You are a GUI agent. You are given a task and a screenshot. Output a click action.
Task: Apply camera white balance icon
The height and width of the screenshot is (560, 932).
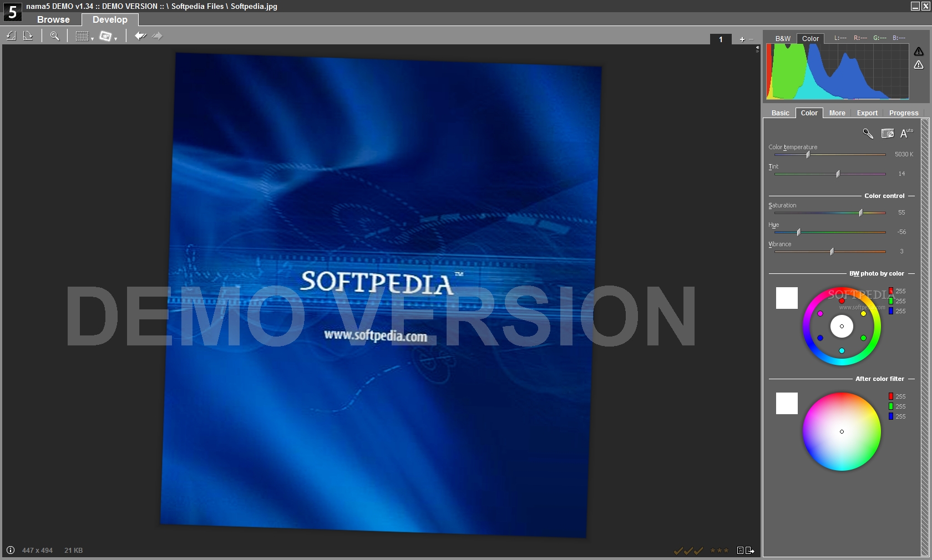[x=888, y=134]
